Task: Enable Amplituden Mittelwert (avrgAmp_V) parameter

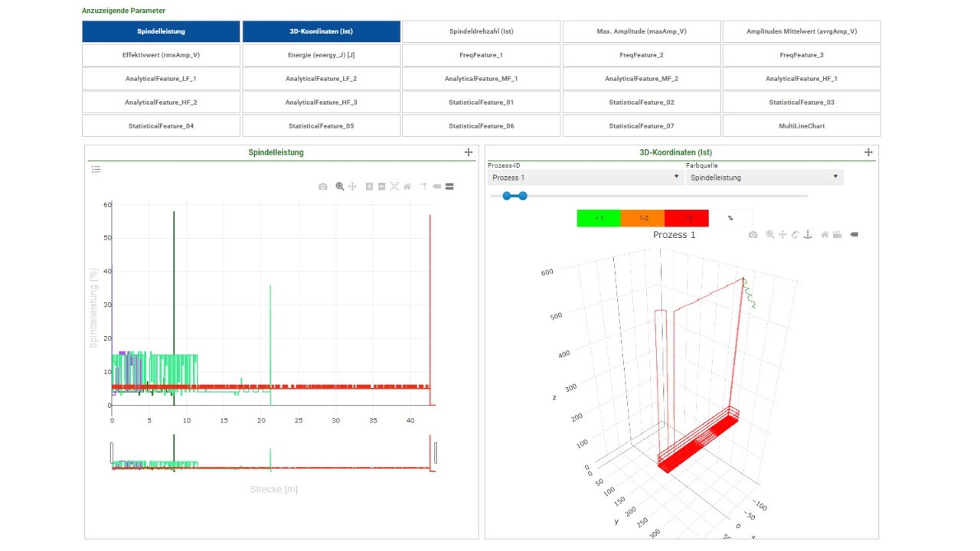Action: [x=802, y=31]
